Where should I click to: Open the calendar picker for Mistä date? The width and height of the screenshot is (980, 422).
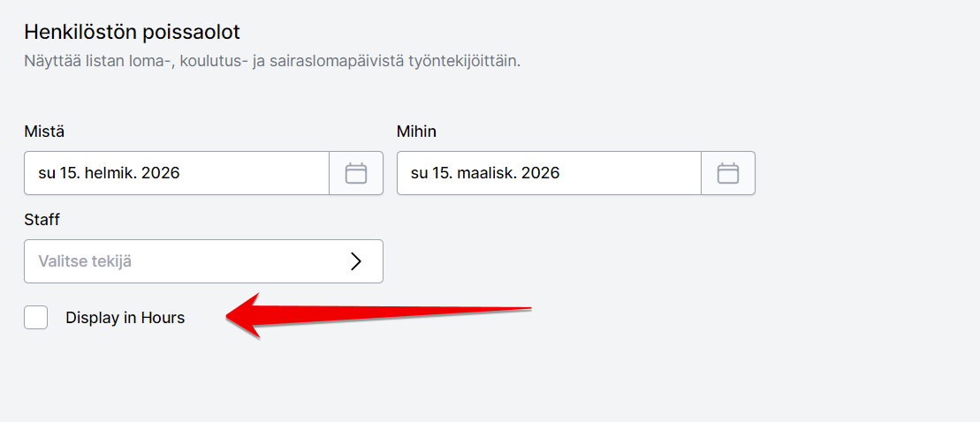(x=356, y=173)
